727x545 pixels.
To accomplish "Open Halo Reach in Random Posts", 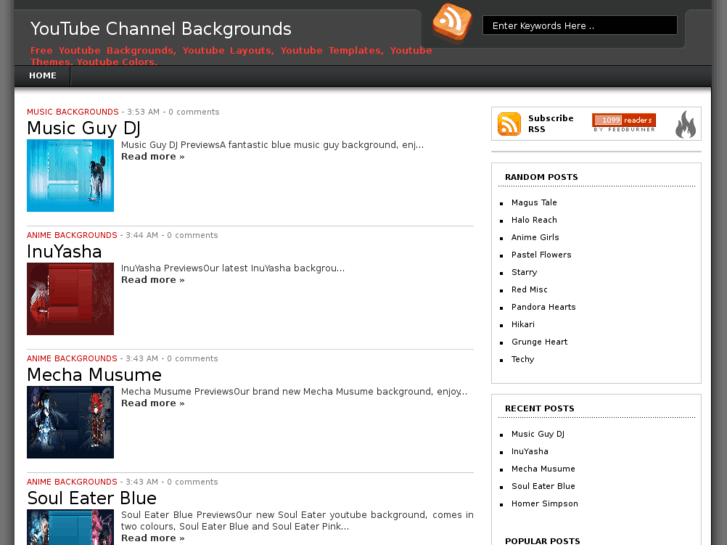I will pos(534,220).
